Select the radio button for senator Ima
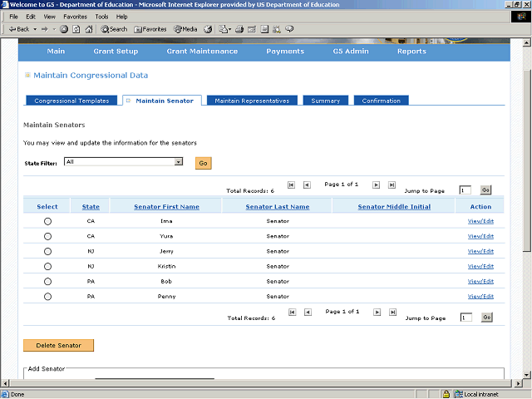 click(x=47, y=221)
